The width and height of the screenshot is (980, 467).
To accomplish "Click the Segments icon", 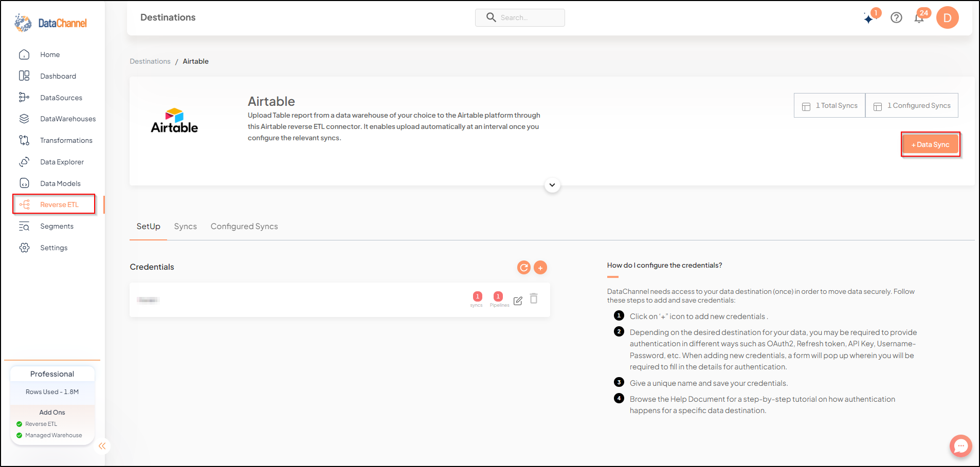I will [24, 226].
